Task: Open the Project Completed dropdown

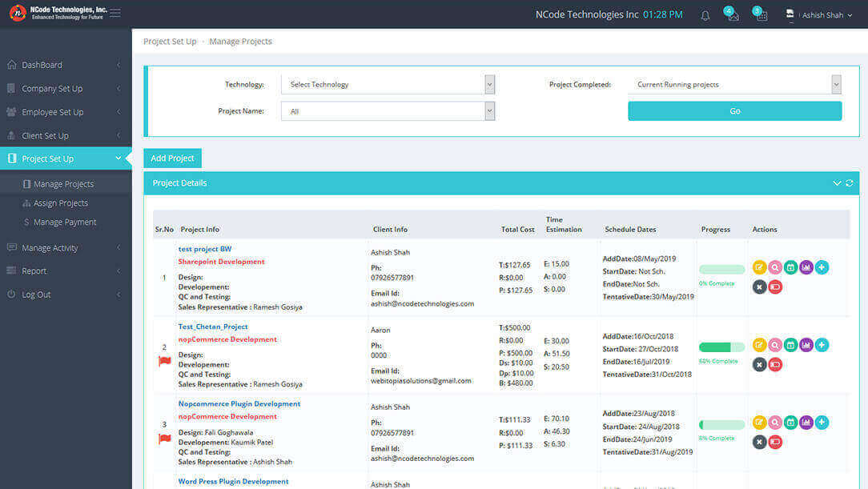Action: click(x=735, y=85)
